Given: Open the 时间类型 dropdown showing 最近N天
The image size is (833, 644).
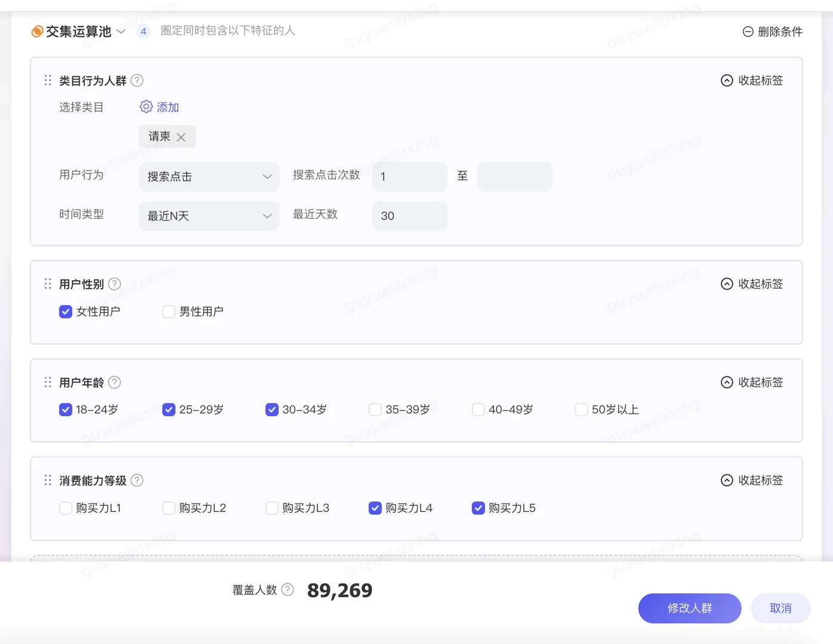Looking at the screenshot, I should coord(209,216).
